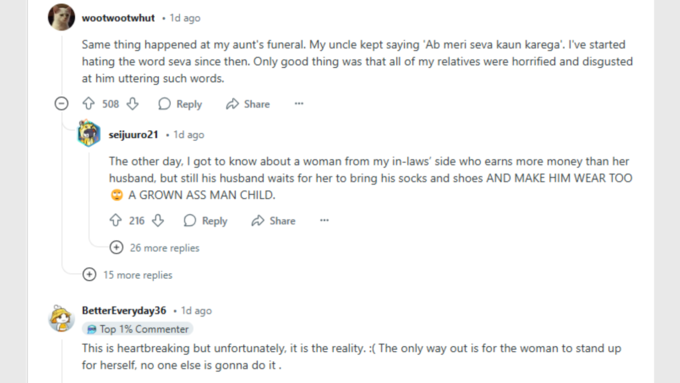Click seijuuro21's avatar picture
Screen dimensions: 680x383
point(89,133)
